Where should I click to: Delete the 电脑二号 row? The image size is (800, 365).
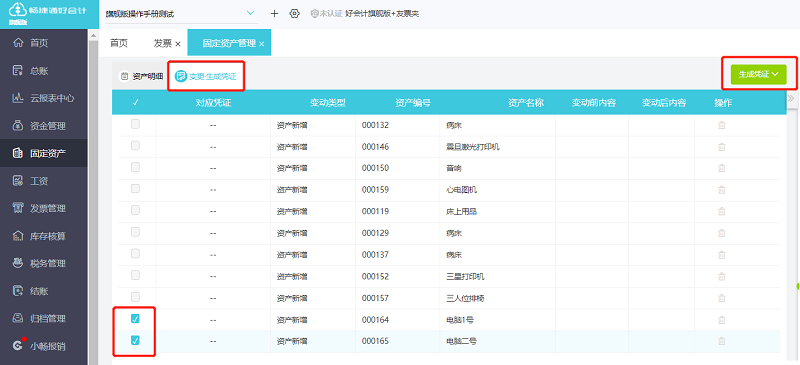pyautogui.click(x=722, y=341)
